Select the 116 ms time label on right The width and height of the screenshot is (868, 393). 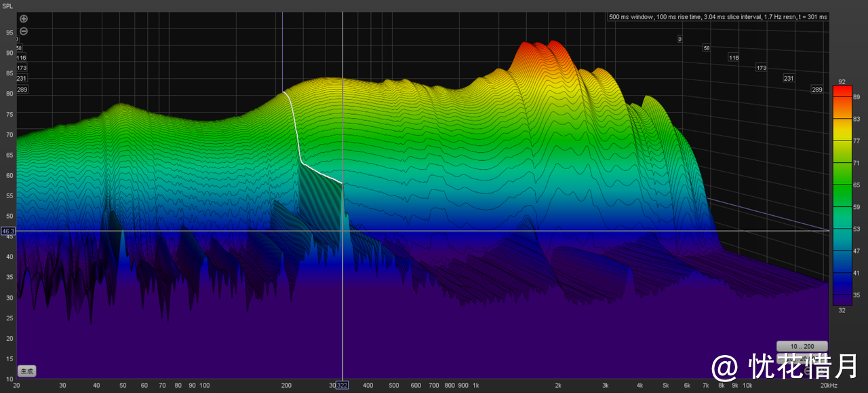click(734, 58)
